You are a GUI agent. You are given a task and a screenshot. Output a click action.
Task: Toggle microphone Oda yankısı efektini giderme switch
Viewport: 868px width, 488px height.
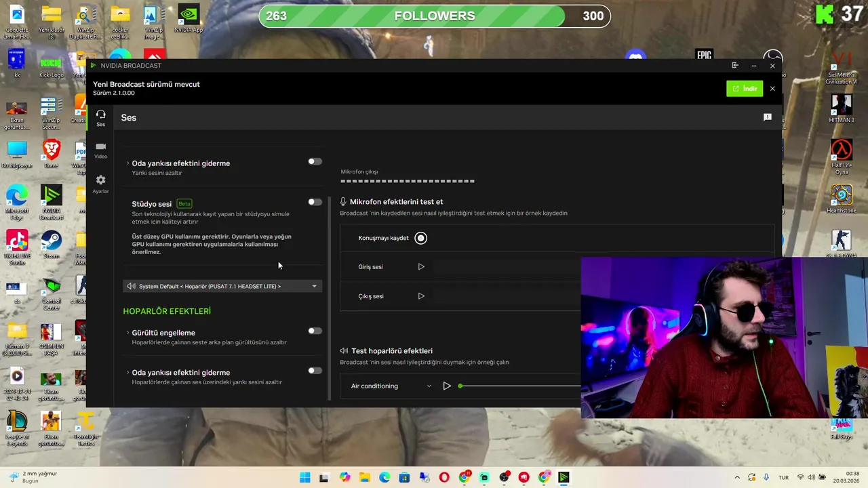pos(315,161)
